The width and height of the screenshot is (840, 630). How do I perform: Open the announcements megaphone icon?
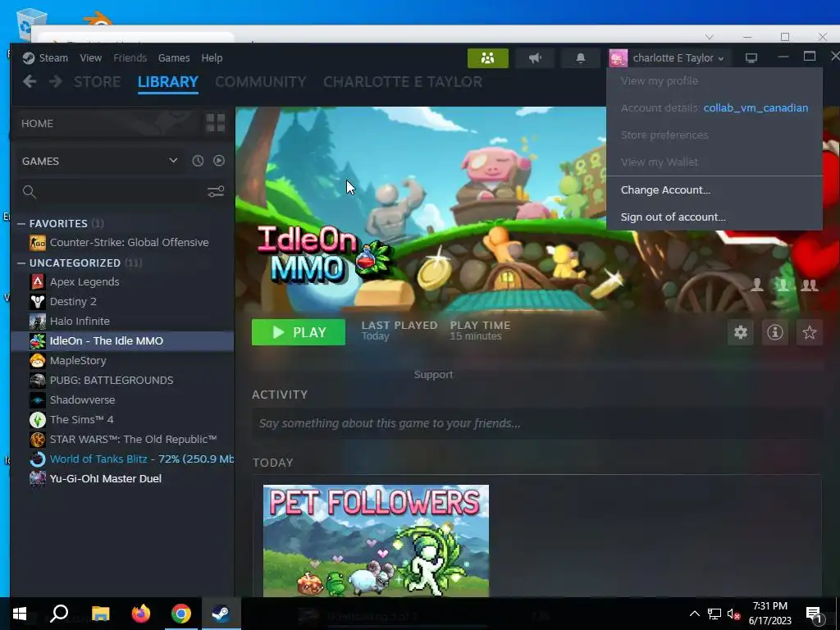pos(535,58)
